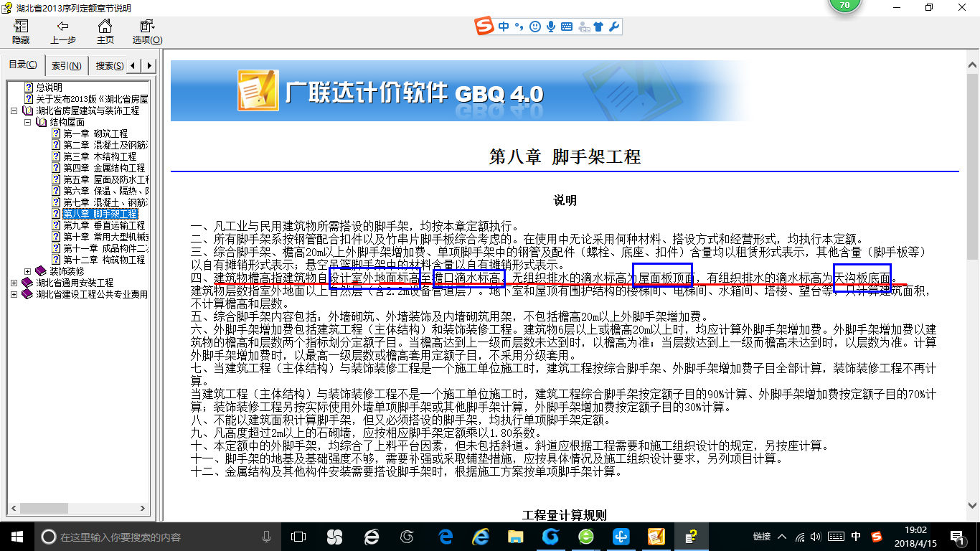980x551 pixels.
Task: Click the Cortana microphone icon
Action: tap(267, 537)
